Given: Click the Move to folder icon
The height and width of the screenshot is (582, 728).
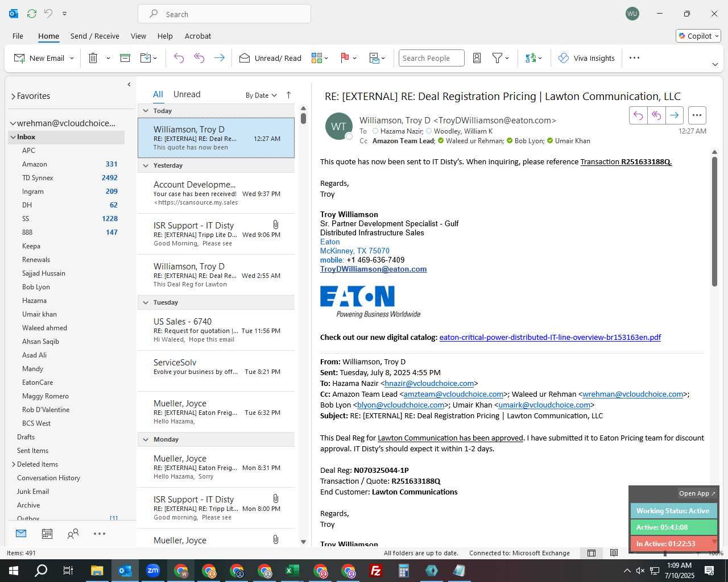Looking at the screenshot, I should tap(146, 58).
